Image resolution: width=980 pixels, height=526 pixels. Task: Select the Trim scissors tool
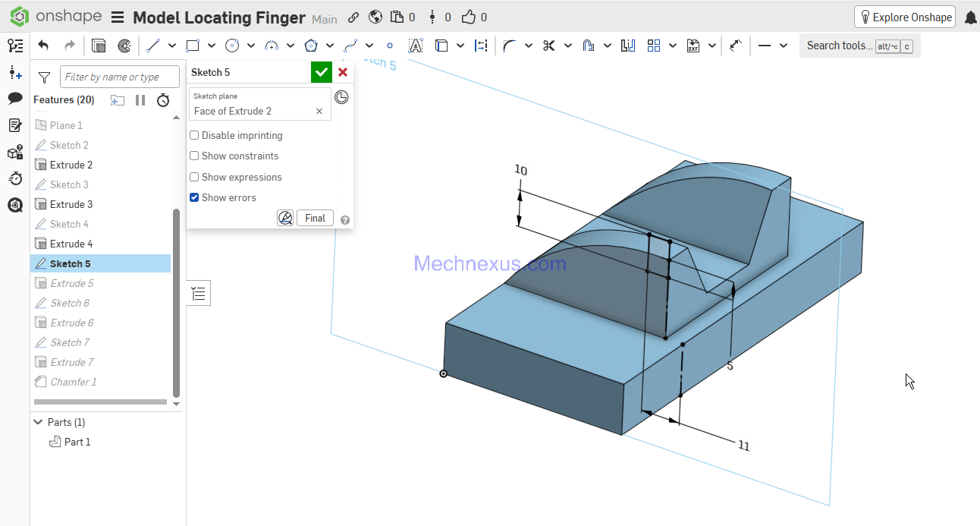click(x=549, y=46)
